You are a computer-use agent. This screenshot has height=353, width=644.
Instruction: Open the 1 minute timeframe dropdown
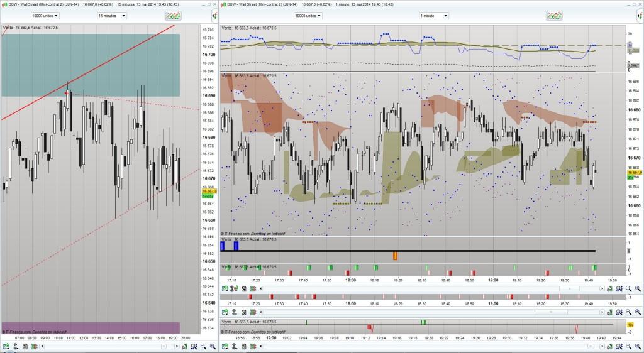pyautogui.click(x=434, y=16)
